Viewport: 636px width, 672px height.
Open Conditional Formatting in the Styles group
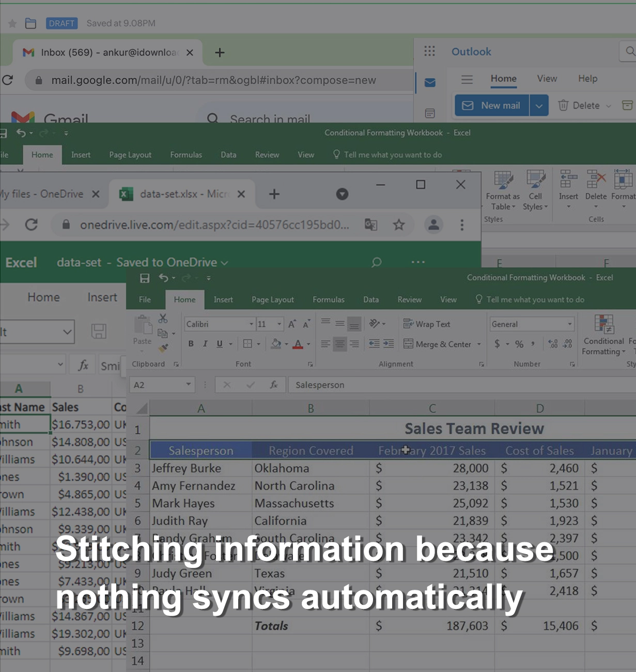point(603,335)
